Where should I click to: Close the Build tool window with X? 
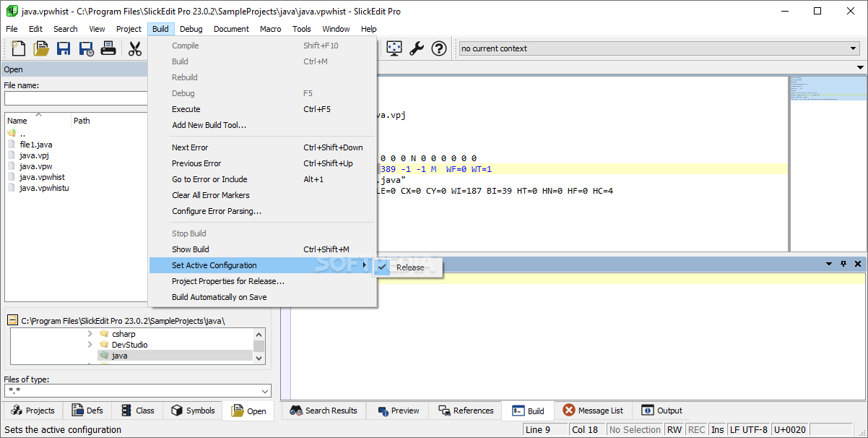pos(858,264)
